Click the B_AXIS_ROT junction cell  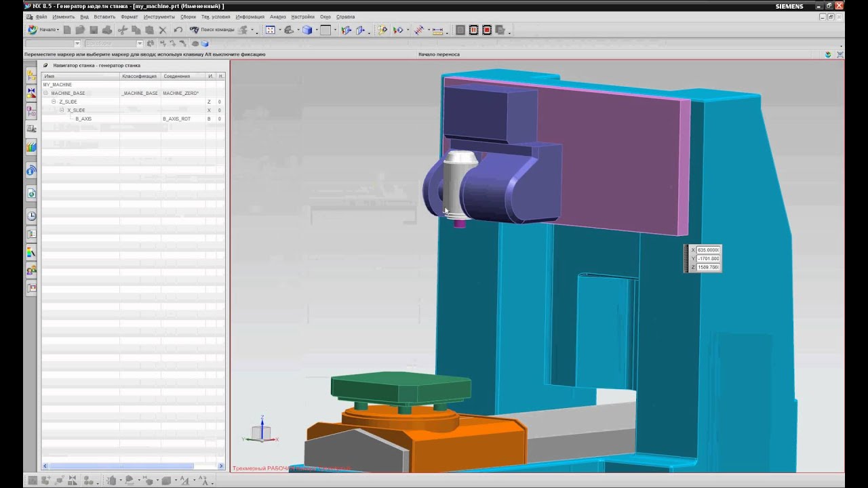tap(177, 119)
